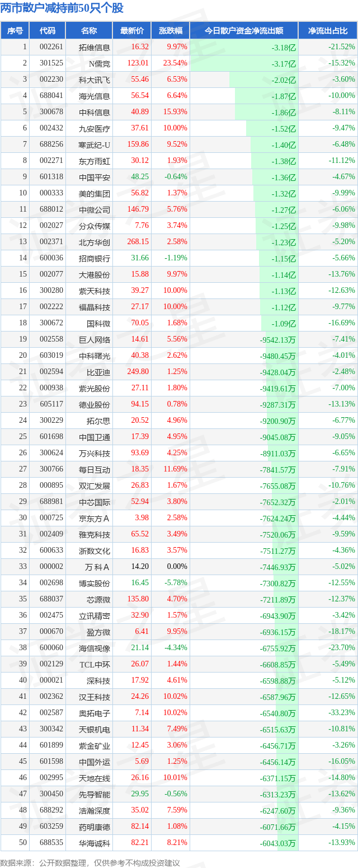This screenshot has width=358, height=868.
Task: Open stock 中国平安 entry
Action: tap(95, 177)
